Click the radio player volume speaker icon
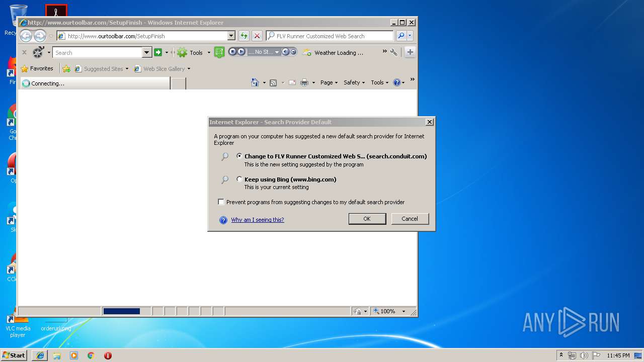644x362 pixels. [285, 52]
